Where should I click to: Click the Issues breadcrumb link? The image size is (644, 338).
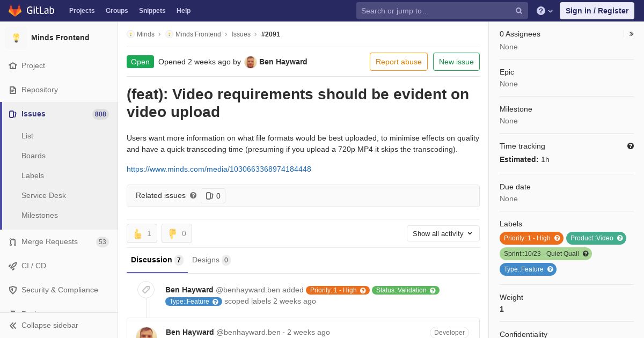click(x=241, y=34)
